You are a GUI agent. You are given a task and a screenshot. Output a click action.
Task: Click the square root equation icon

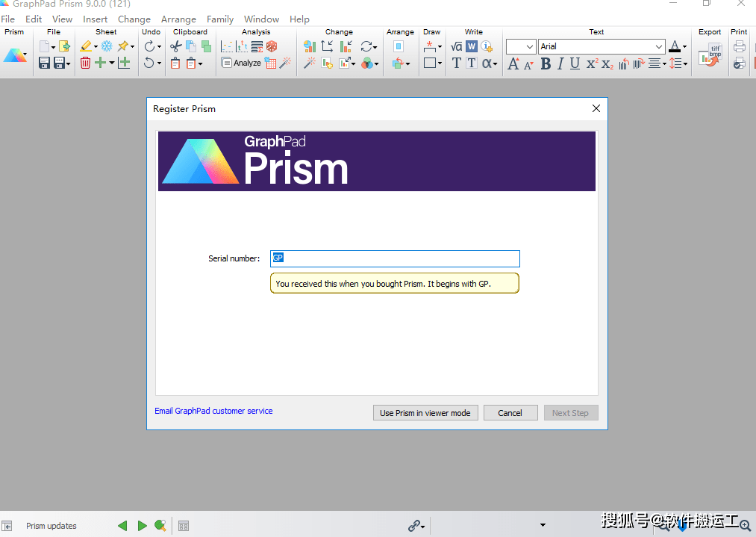click(x=456, y=46)
